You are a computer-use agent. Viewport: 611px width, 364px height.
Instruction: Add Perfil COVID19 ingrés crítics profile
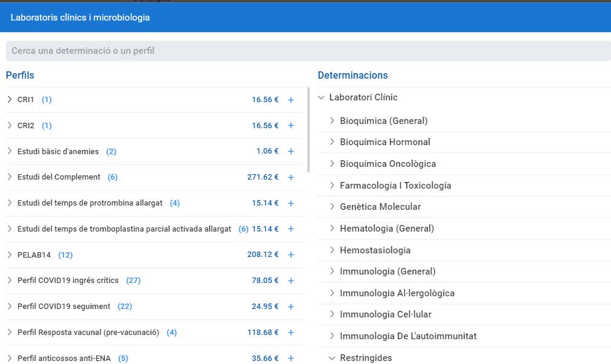[x=291, y=281]
